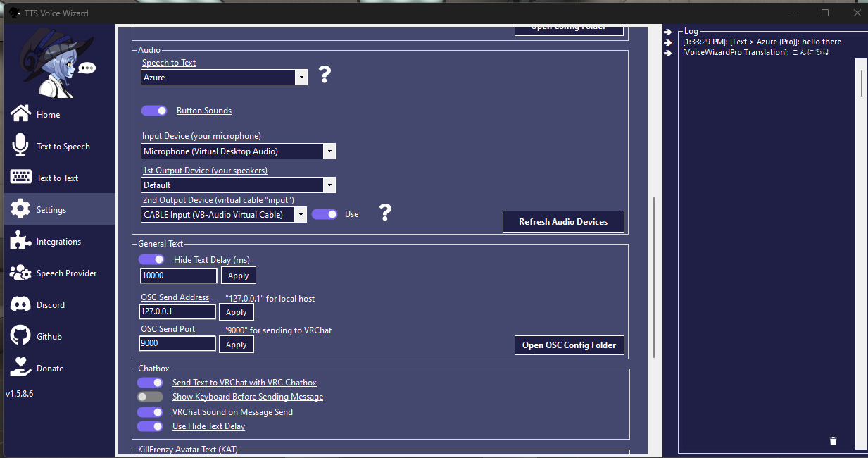
Task: Turn off Send Text to VRChat with VRC Chatbox
Action: (150, 382)
